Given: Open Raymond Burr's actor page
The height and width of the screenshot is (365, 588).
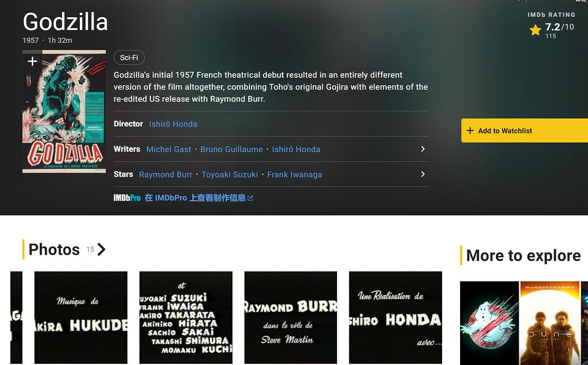Looking at the screenshot, I should [166, 175].
